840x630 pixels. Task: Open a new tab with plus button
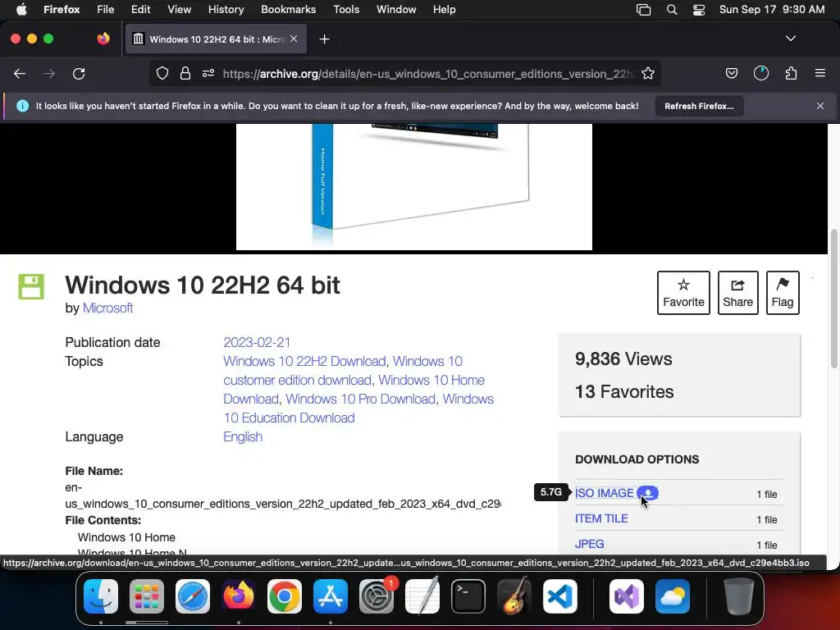pos(324,39)
